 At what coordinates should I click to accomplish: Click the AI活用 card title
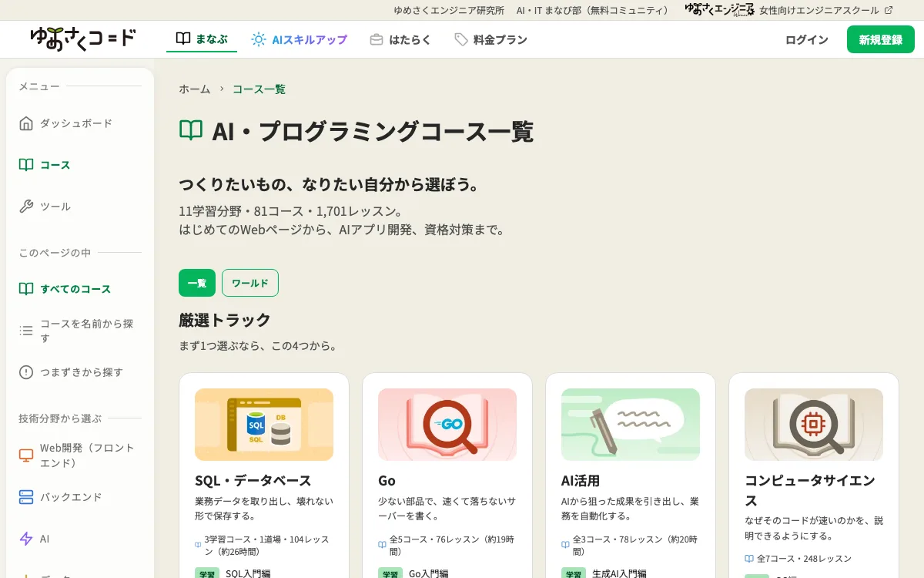click(x=581, y=480)
